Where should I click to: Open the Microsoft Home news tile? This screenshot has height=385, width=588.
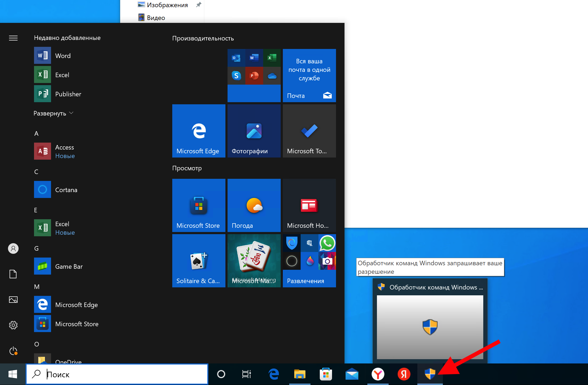click(309, 205)
